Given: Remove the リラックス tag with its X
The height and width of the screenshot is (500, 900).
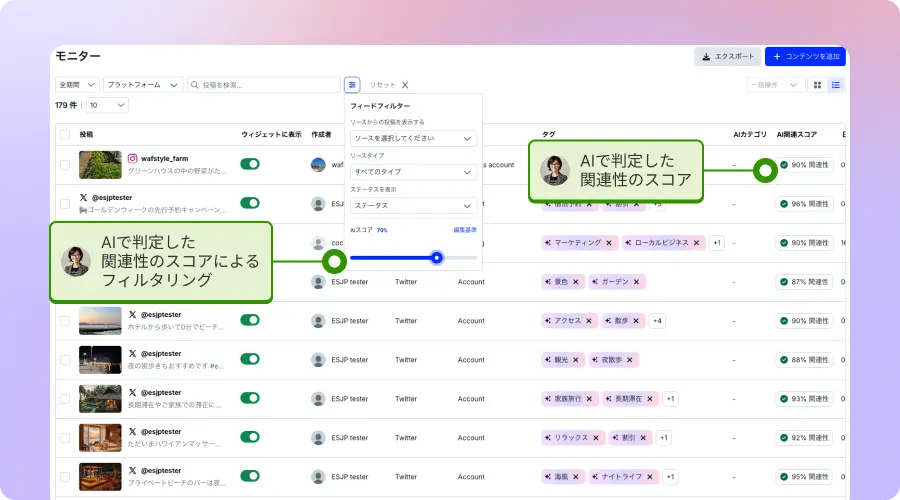Looking at the screenshot, I should tap(596, 438).
